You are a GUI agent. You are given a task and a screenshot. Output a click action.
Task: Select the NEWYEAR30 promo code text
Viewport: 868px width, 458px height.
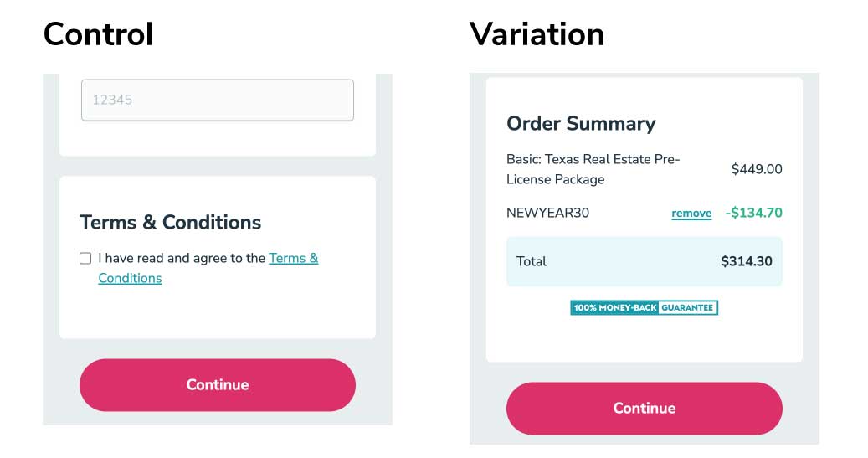pos(547,213)
